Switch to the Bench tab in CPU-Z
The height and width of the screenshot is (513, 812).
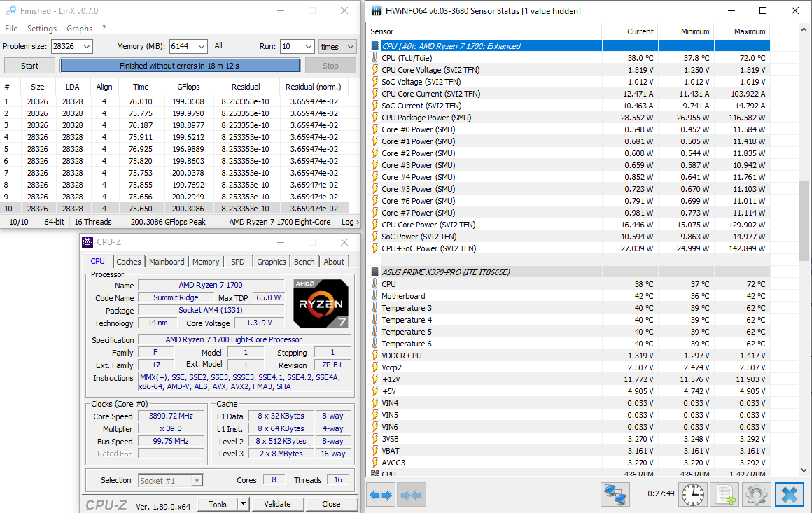click(x=304, y=262)
